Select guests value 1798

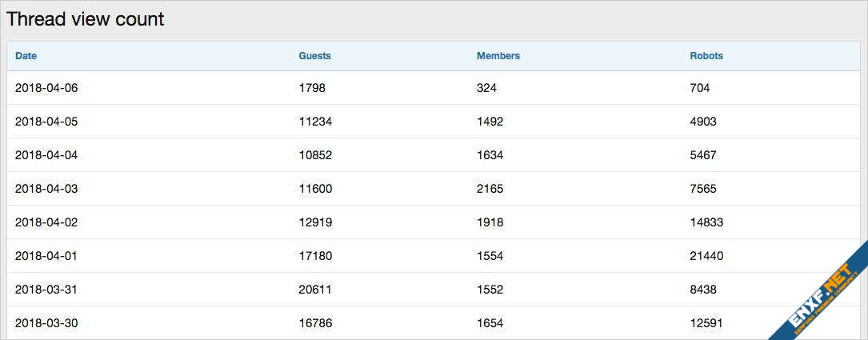coord(312,88)
